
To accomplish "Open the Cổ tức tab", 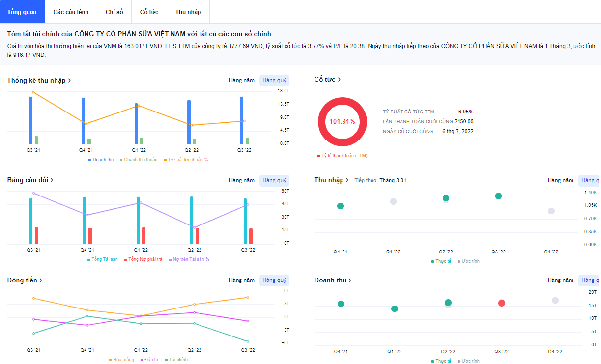I will pos(149,12).
